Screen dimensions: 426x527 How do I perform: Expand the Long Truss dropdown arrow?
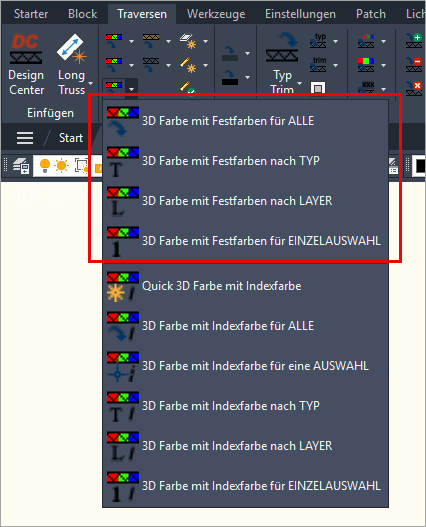pyautogui.click(x=90, y=83)
